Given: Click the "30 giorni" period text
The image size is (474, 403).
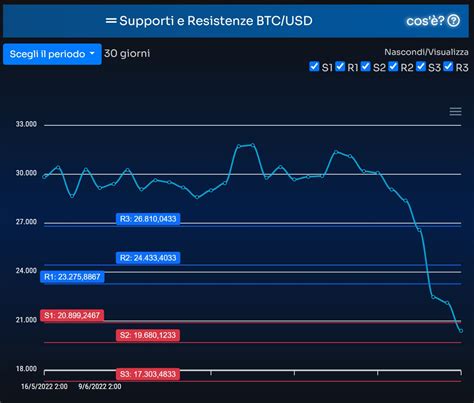Looking at the screenshot, I should click(127, 53).
